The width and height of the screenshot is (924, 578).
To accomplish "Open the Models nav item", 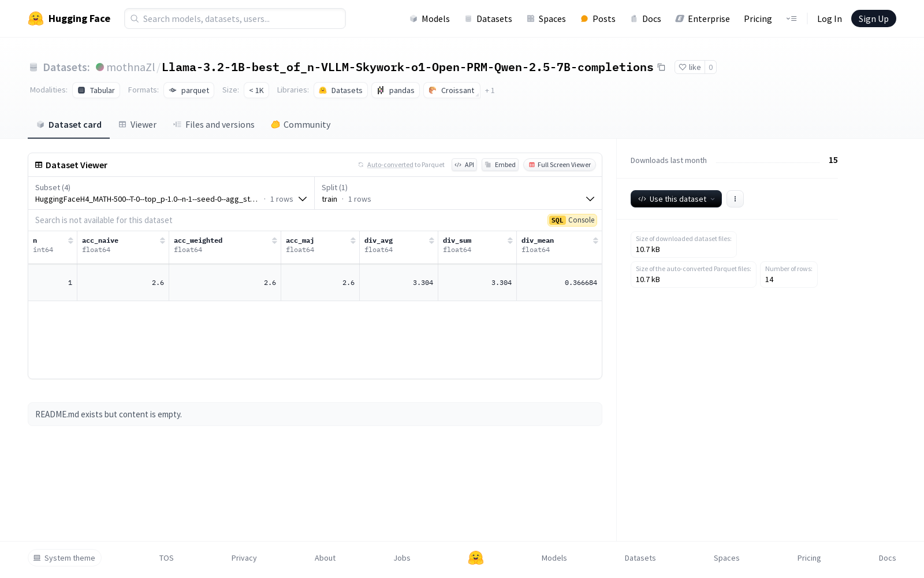I will tap(430, 18).
